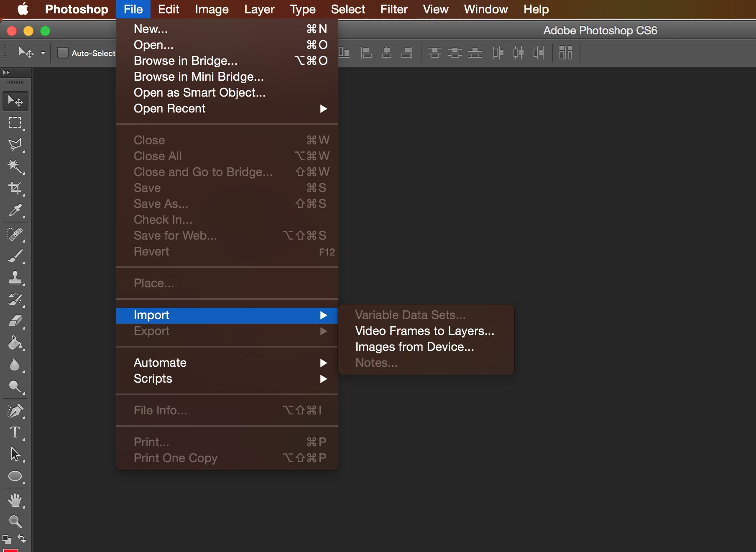Activate the Crop tool

15,188
